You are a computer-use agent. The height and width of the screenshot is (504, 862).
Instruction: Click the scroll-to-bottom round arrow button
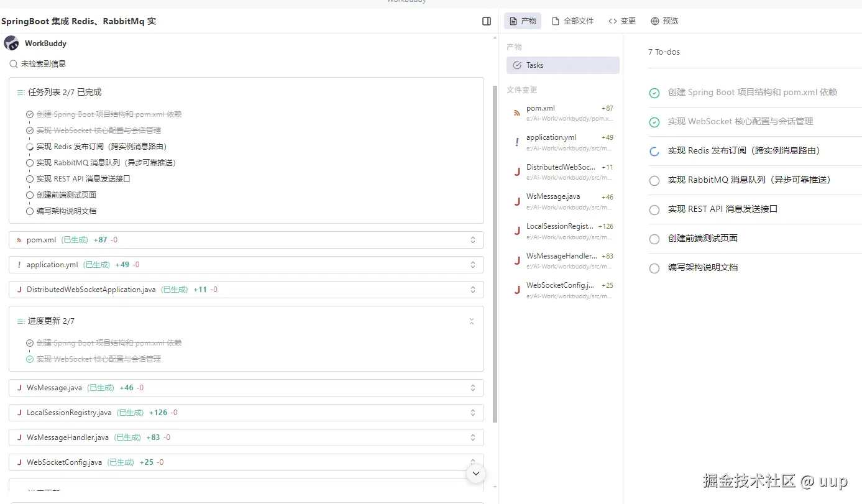click(x=476, y=474)
